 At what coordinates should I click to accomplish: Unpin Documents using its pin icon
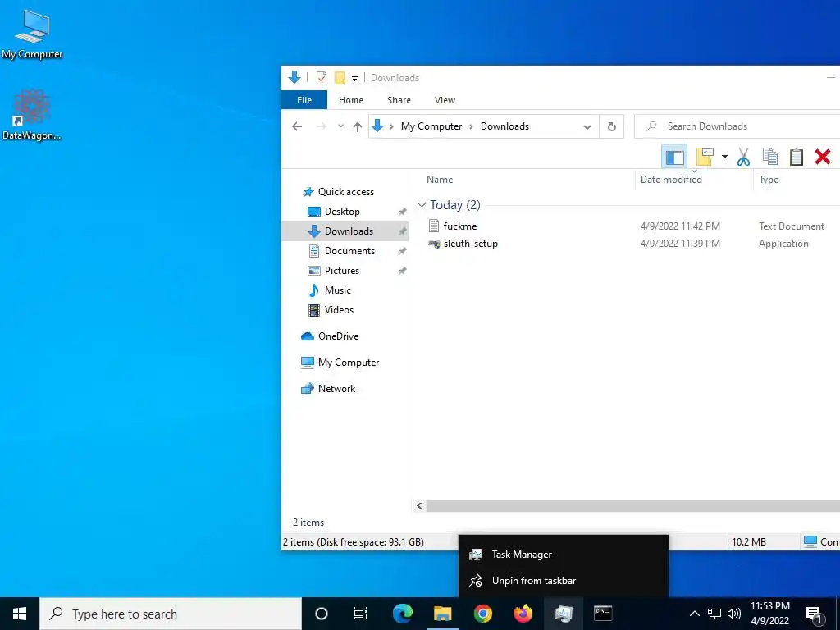[402, 251]
